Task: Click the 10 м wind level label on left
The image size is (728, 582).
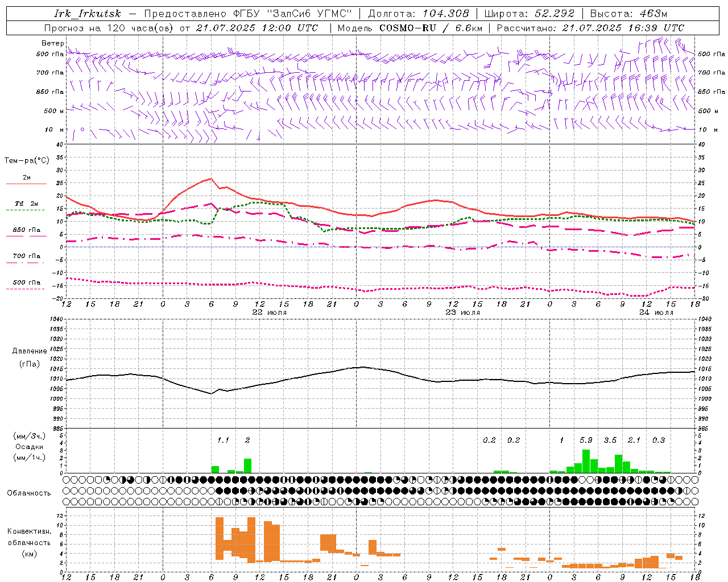Action: click(x=55, y=130)
